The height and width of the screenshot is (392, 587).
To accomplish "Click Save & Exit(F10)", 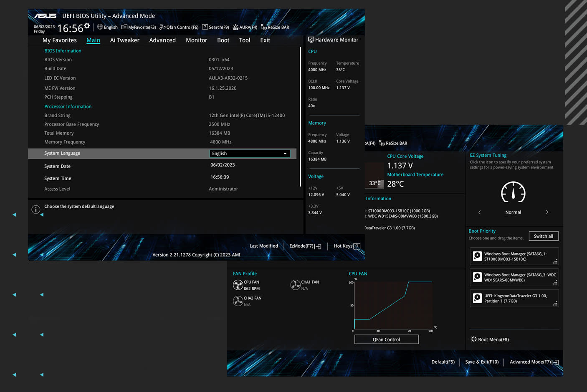I will coord(482,362).
